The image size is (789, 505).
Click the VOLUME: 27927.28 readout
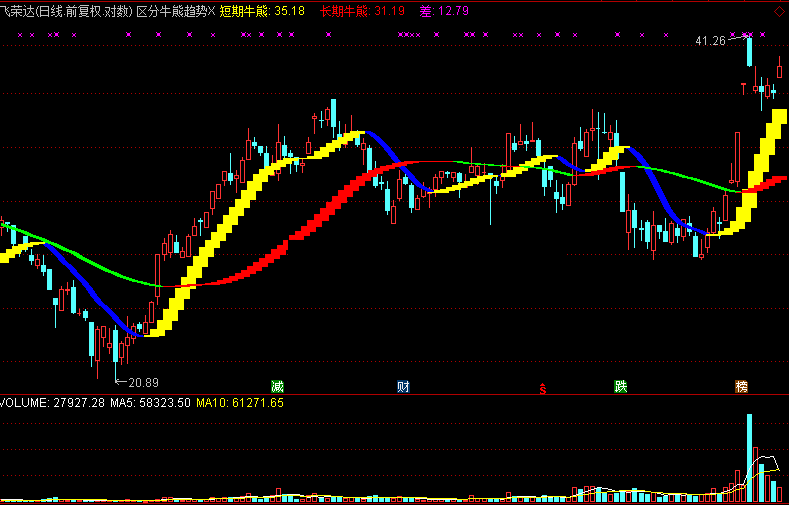[x=52, y=402]
